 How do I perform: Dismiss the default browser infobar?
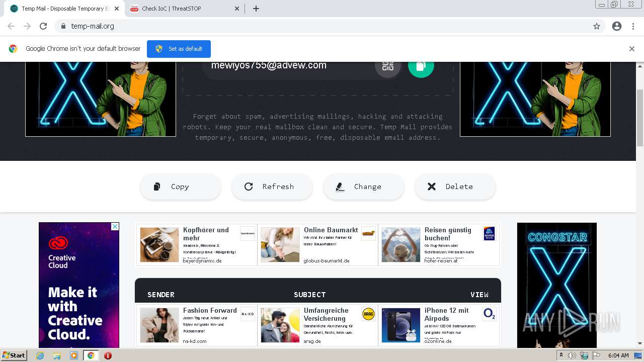click(631, 49)
